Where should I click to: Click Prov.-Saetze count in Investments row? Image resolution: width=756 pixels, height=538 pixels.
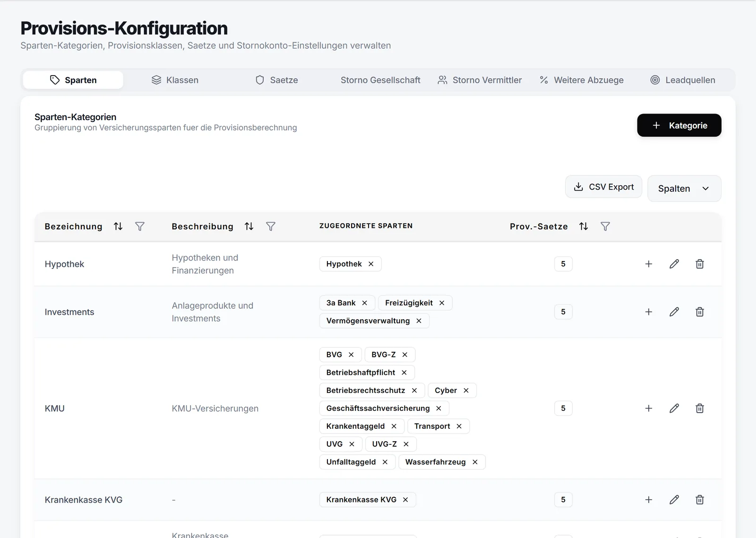(x=563, y=312)
